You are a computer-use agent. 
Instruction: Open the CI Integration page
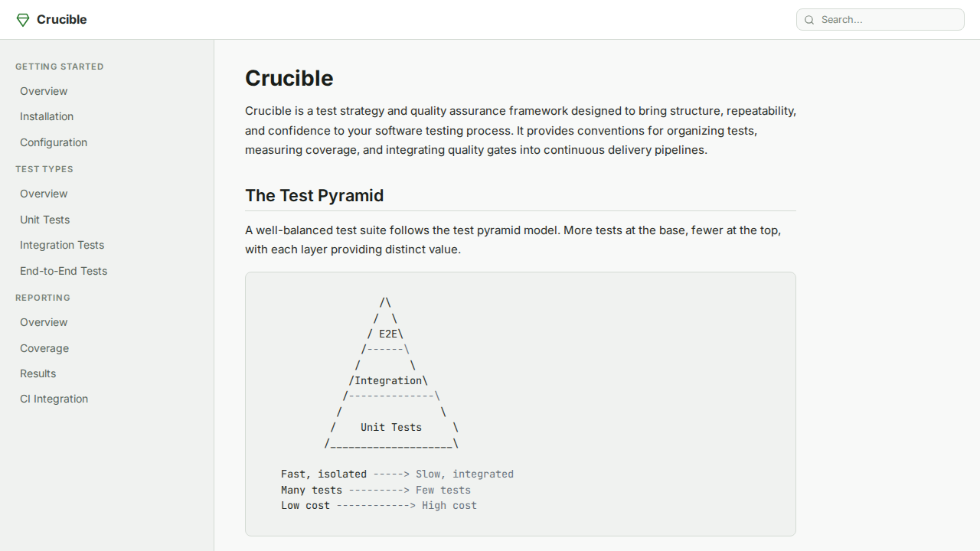coord(54,399)
